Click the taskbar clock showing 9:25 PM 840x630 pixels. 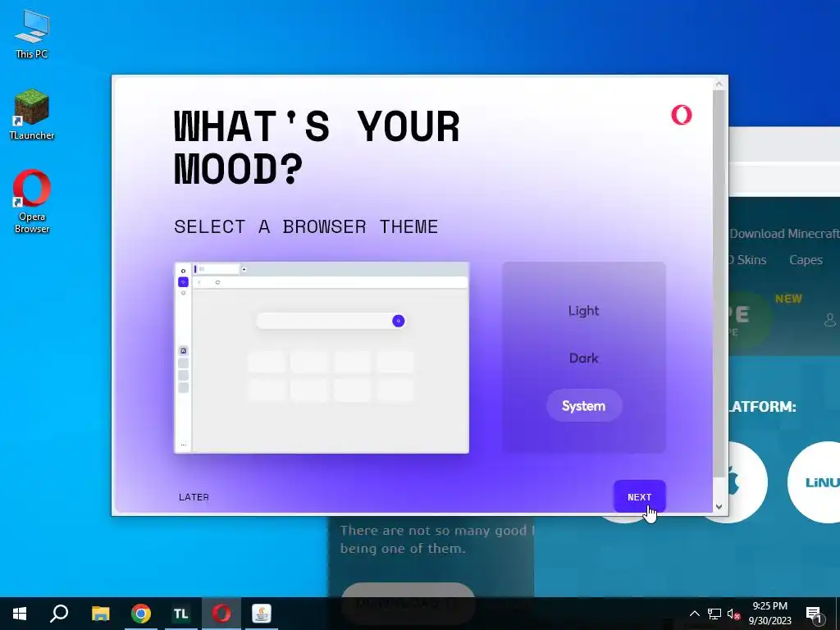pos(769,614)
